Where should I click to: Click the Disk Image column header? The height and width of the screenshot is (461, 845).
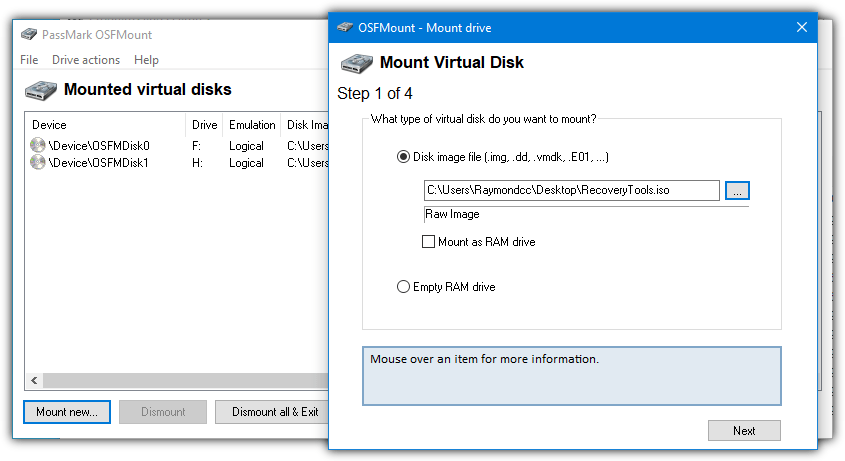(305, 125)
